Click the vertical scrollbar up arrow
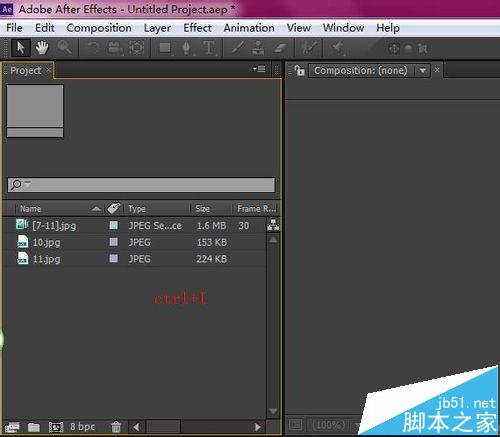The width and height of the screenshot is (500, 437). point(273,240)
